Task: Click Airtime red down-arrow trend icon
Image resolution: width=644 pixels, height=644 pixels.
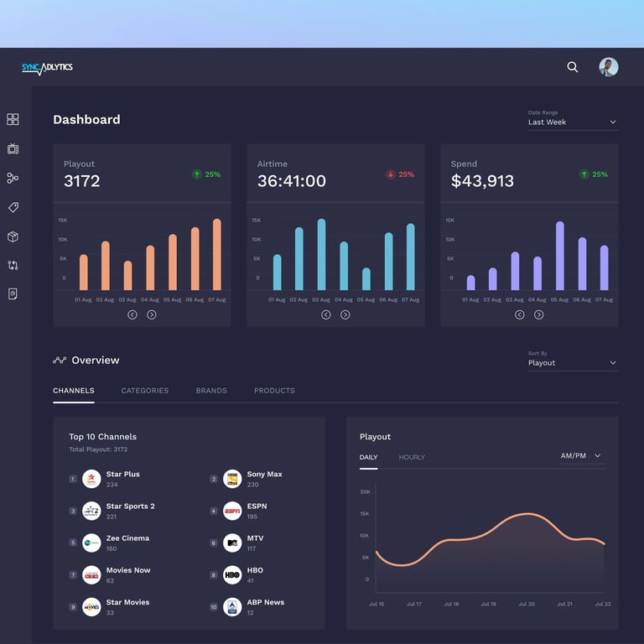Action: click(x=390, y=174)
